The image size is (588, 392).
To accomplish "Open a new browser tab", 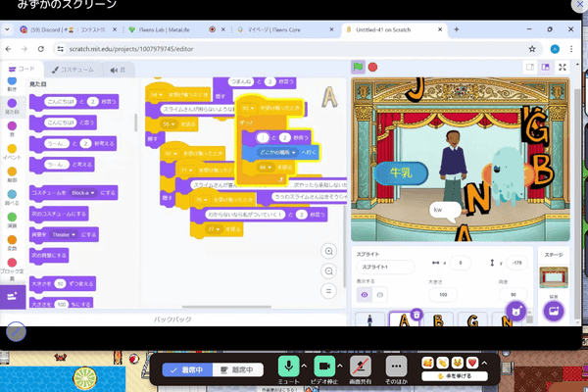I will click(x=457, y=29).
